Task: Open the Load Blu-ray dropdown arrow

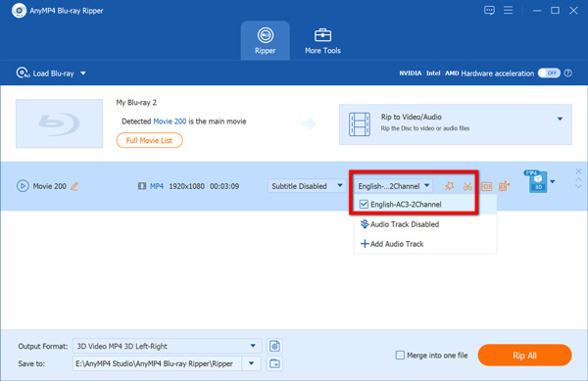Action: point(83,73)
